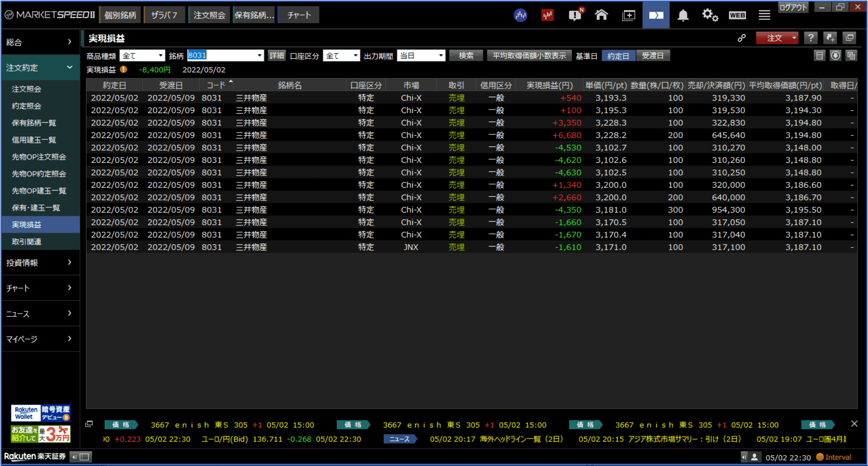The width and height of the screenshot is (868, 466).
Task: Switch to the 個別銘柄 tab
Action: (120, 15)
